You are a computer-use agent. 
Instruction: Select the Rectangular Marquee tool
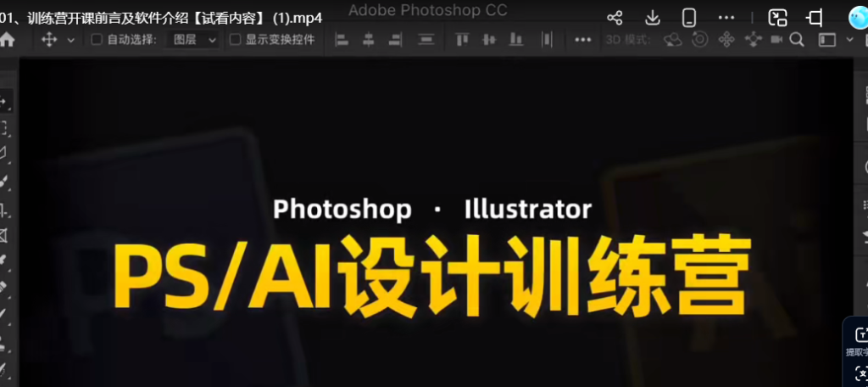coord(4,127)
